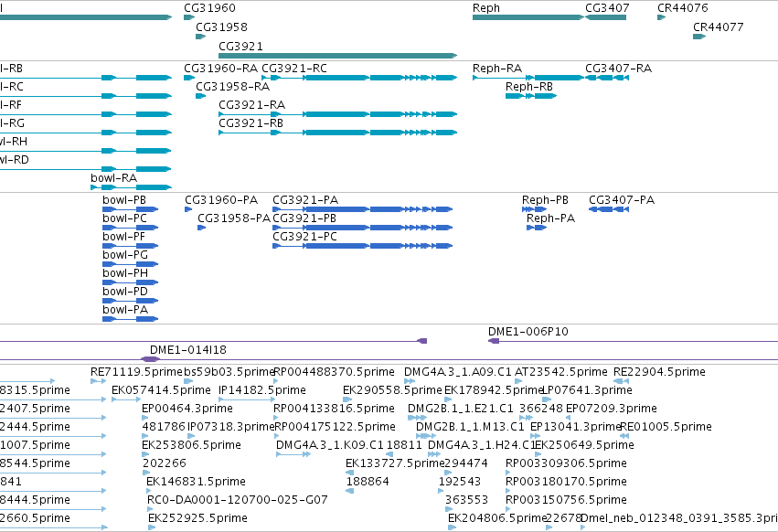Select the bowl-PA protein feature

(x=131, y=319)
